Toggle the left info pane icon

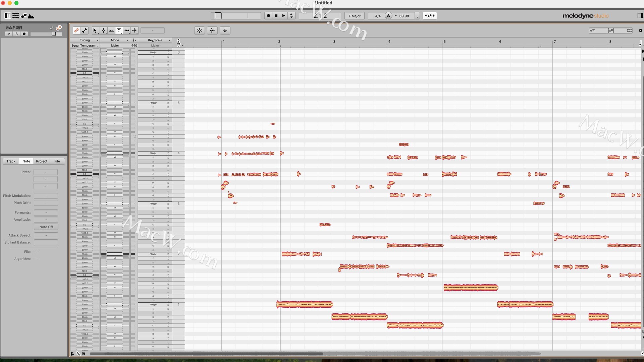pyautogui.click(x=7, y=16)
